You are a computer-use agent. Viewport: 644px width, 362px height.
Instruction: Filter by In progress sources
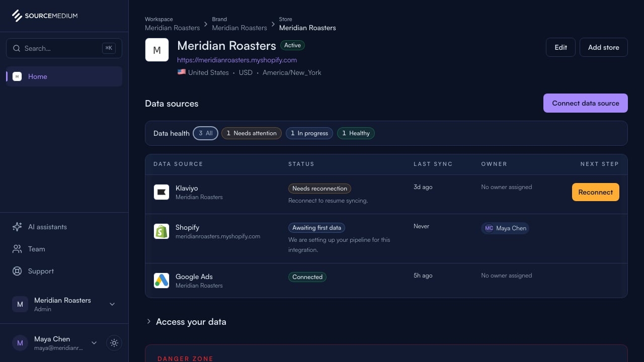point(309,133)
